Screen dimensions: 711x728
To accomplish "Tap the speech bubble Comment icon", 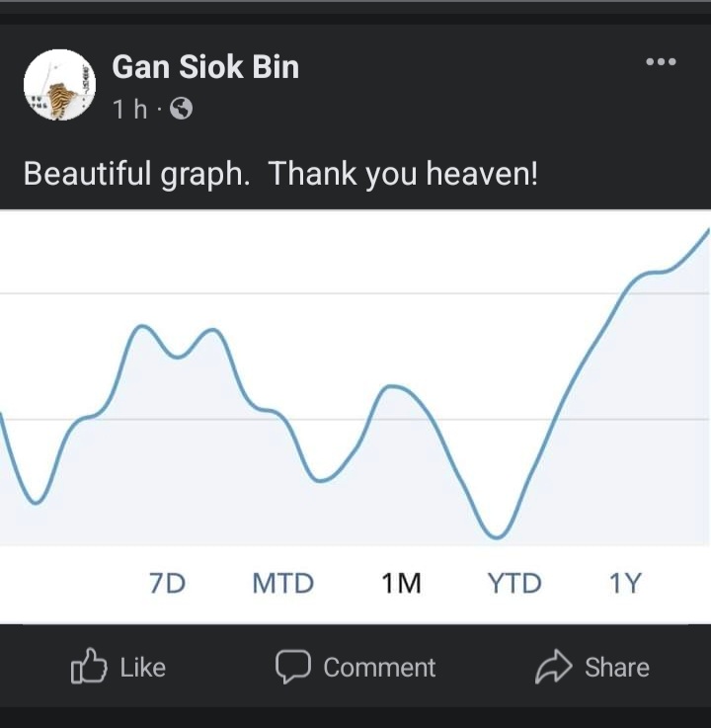I will click(x=292, y=667).
